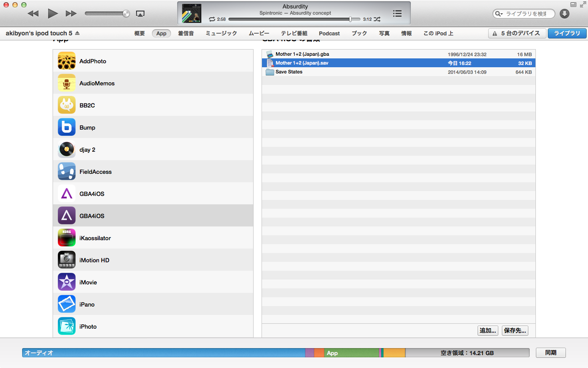Screen dimensions: 588x368
Task: Select the iKaossilator KORG app icon
Action: tap(67, 238)
